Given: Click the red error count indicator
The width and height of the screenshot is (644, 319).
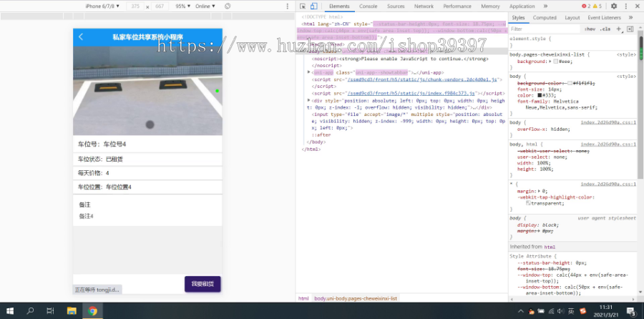Looking at the screenshot, I should [x=586, y=6].
